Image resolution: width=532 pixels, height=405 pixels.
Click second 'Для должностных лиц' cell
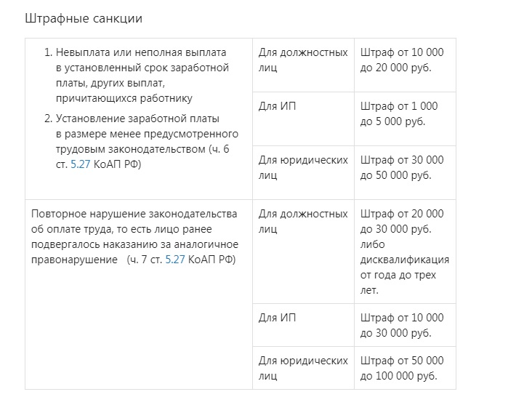coord(303,252)
